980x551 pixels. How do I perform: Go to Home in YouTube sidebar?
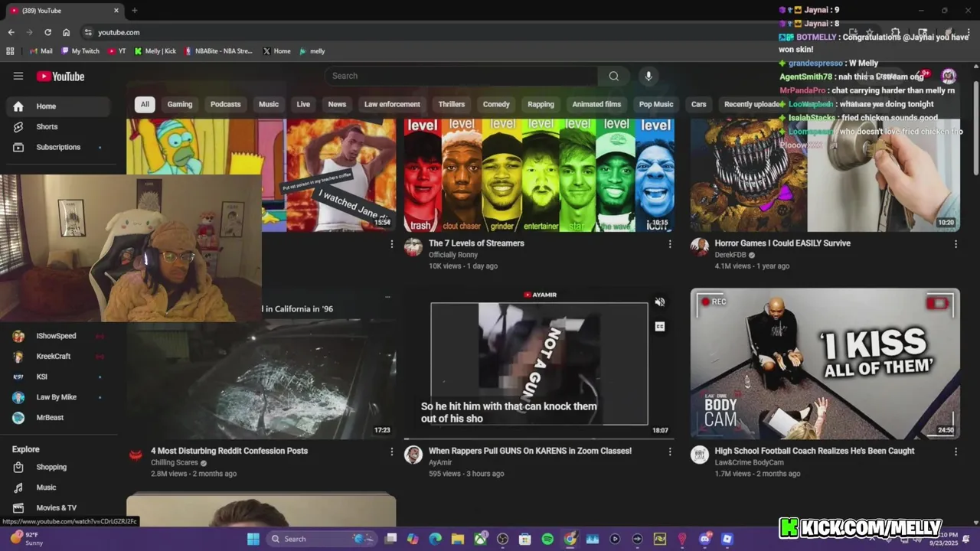(60, 106)
